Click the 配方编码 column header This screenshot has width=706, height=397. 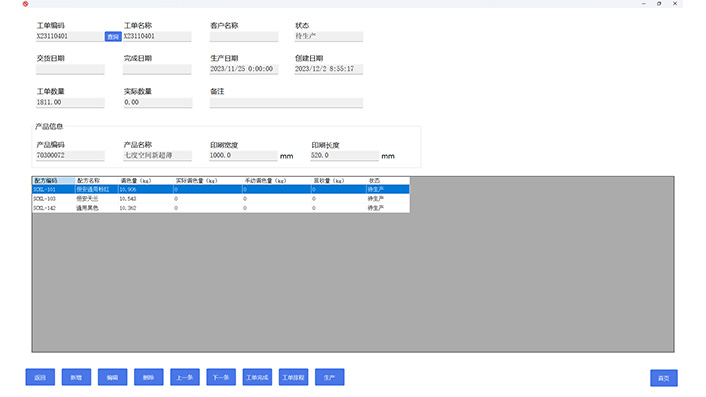pos(54,180)
